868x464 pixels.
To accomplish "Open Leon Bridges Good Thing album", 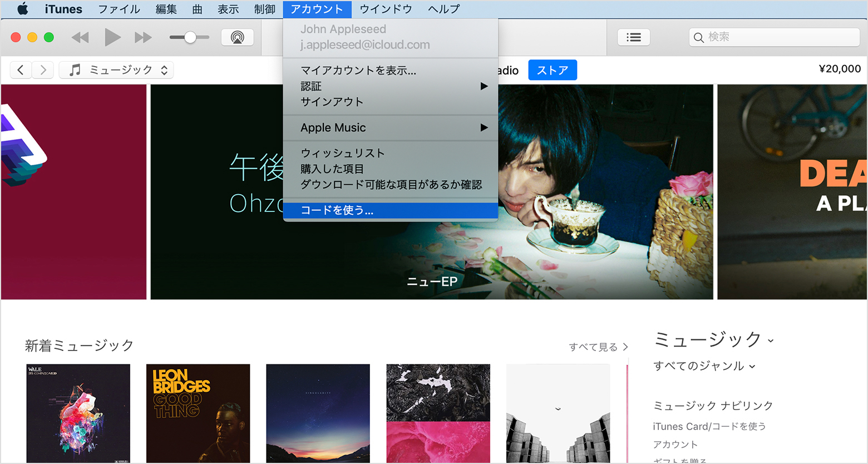I will [x=198, y=413].
